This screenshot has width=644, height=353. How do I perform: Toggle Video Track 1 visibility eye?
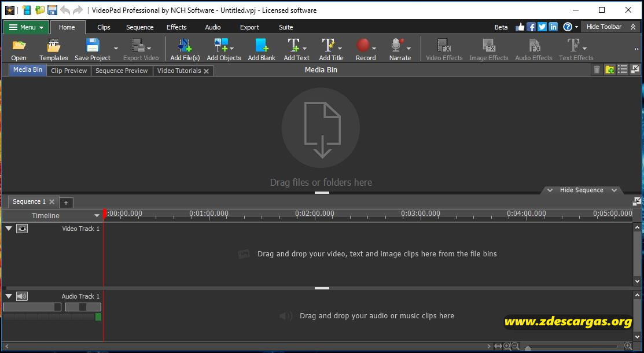tap(22, 229)
